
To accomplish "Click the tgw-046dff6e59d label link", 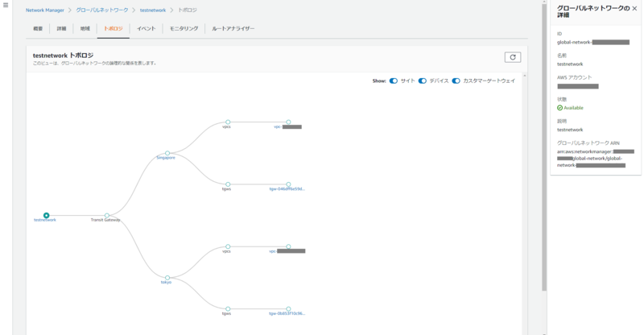I will [x=287, y=189].
